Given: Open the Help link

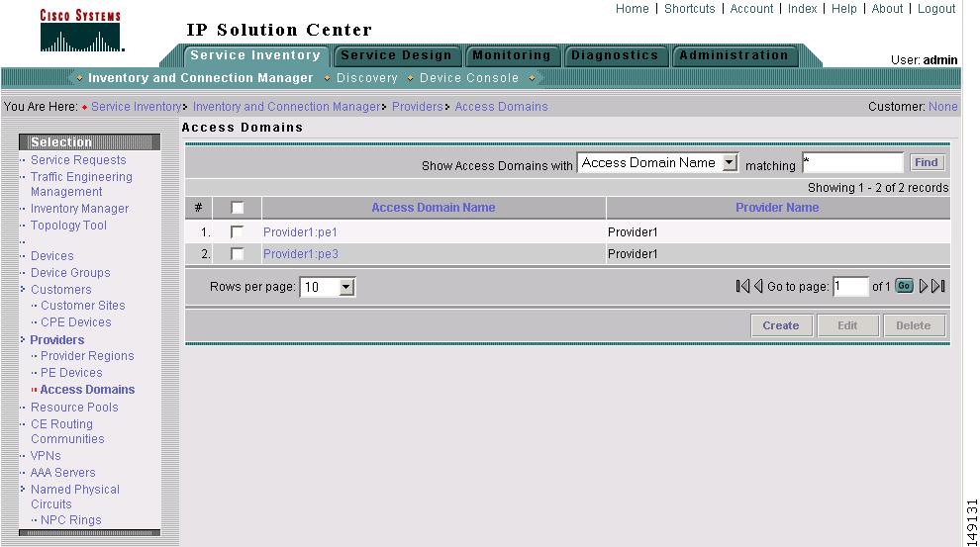Looking at the screenshot, I should pos(843,9).
